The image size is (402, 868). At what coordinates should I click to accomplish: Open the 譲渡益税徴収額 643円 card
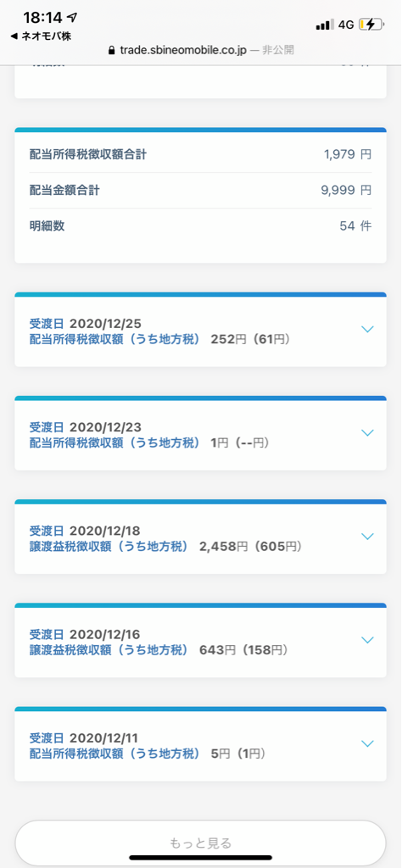(x=200, y=643)
